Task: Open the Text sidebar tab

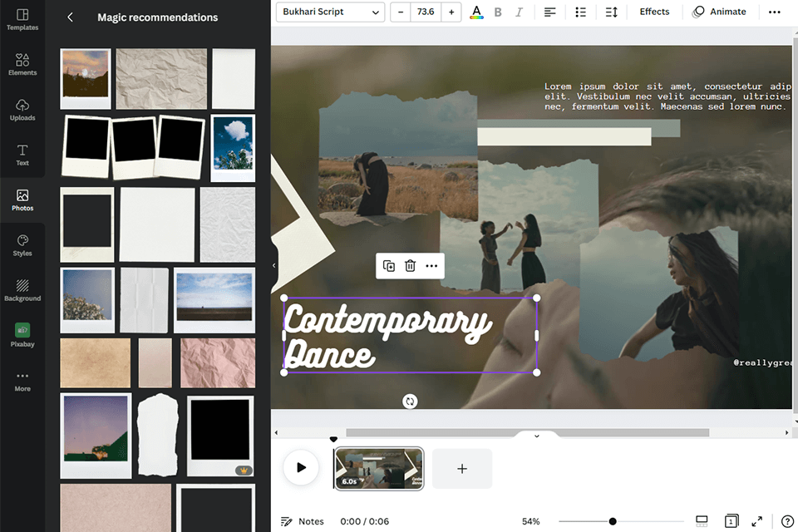Action: [22, 155]
